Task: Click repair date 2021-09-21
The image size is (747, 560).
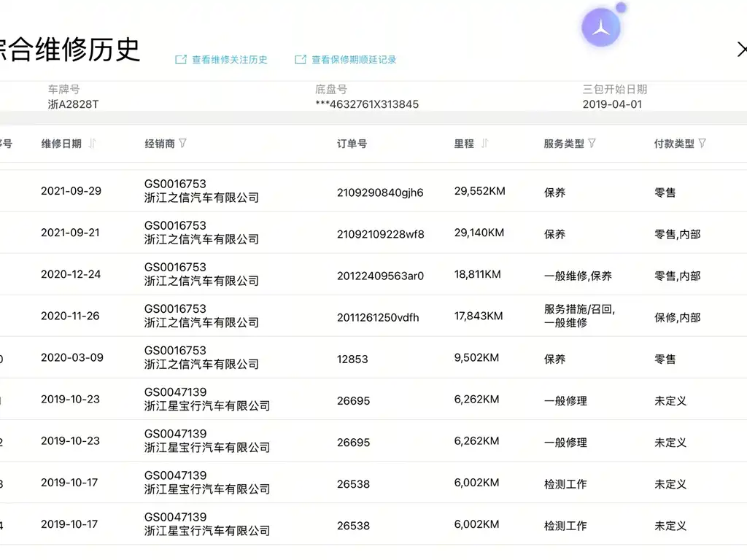Action: [x=70, y=233]
